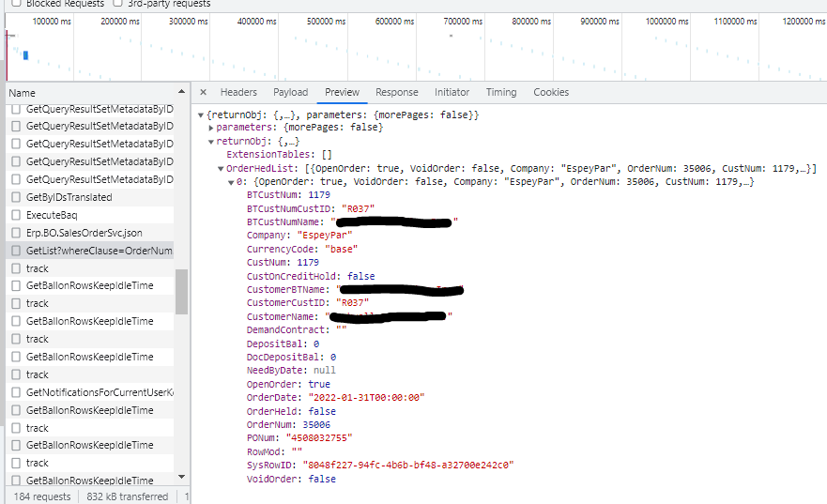Click the Name column sort arrow

181,93
